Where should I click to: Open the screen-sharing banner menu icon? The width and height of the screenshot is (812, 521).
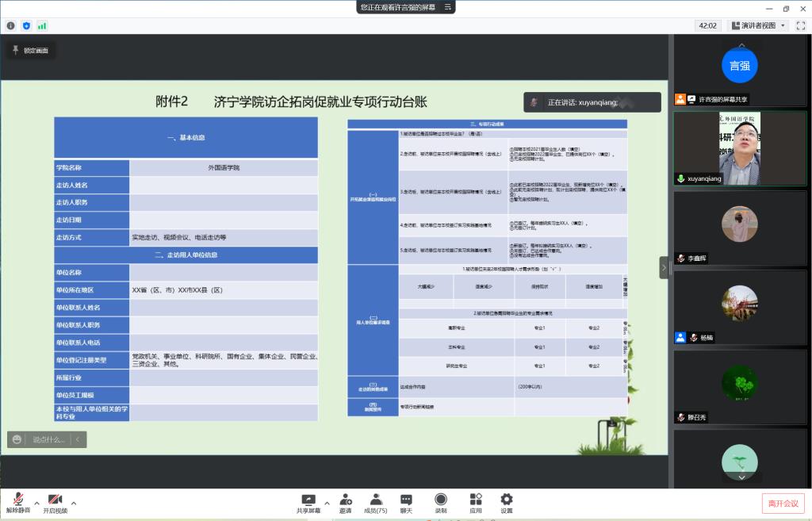tap(448, 7)
